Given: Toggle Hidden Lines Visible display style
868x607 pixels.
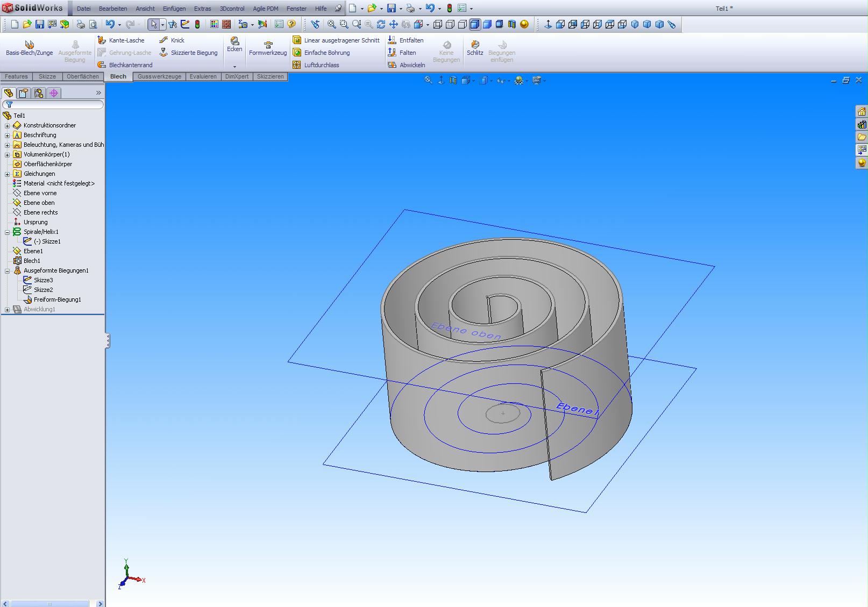Looking at the screenshot, I should [x=450, y=24].
